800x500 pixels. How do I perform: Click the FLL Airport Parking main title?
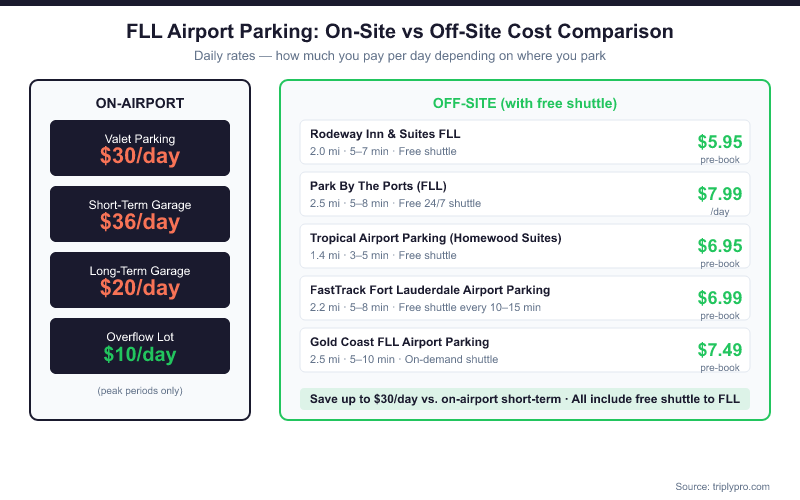[400, 31]
